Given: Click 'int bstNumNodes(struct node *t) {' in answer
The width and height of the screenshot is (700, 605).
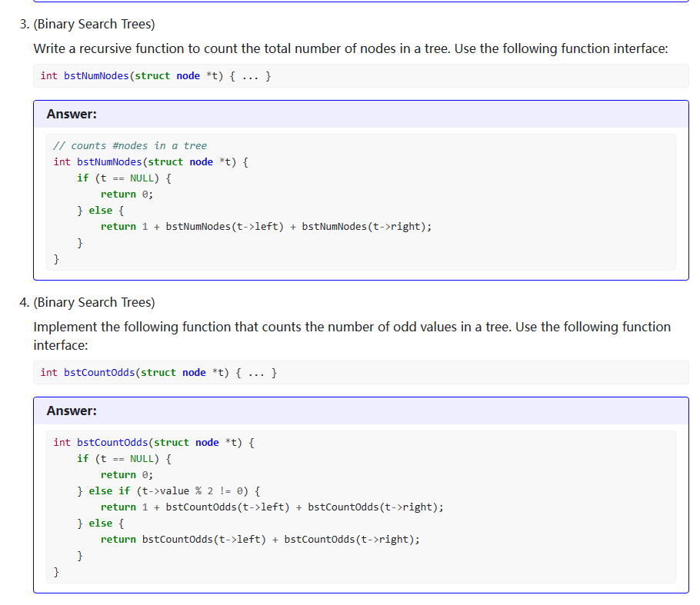Looking at the screenshot, I should pos(151,162).
